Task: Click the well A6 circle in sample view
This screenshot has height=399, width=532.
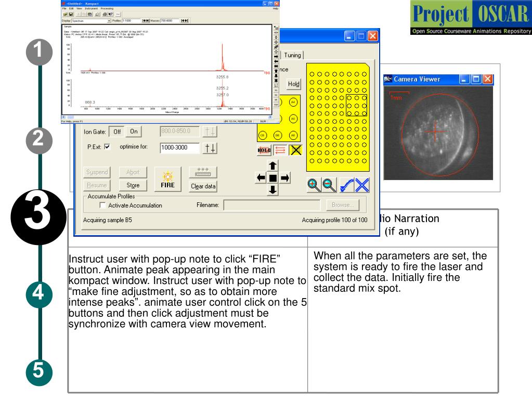Action: pyautogui.click(x=293, y=135)
